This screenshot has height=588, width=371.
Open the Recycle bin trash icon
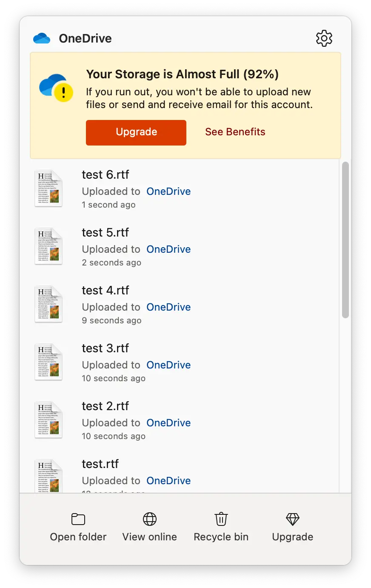pos(221,519)
